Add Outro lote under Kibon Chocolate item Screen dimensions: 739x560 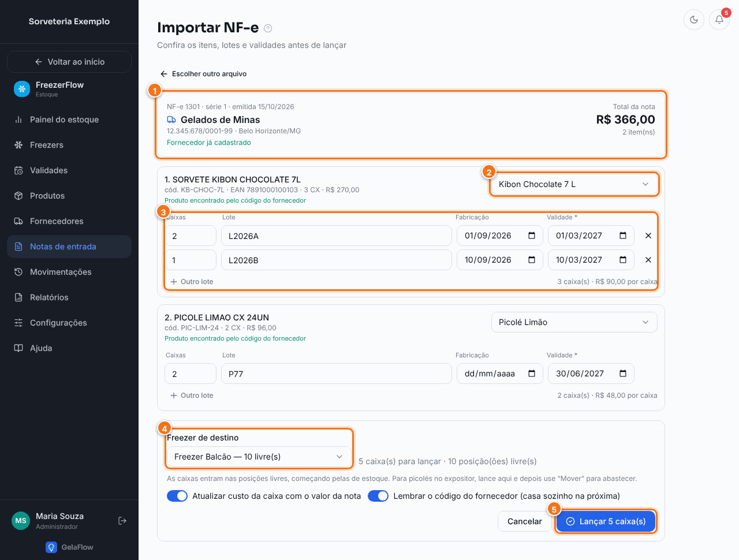pos(192,282)
